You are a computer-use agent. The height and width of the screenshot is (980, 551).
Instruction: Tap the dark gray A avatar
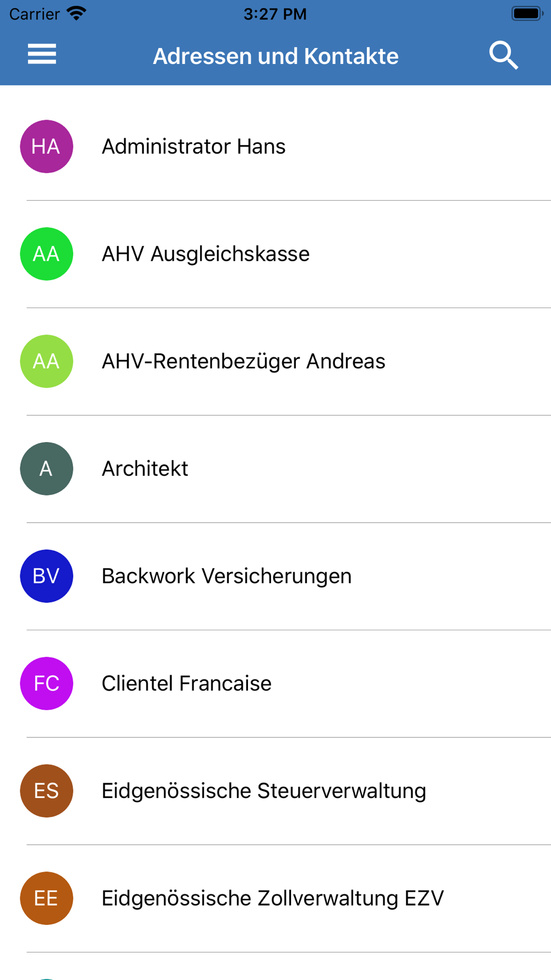click(46, 469)
